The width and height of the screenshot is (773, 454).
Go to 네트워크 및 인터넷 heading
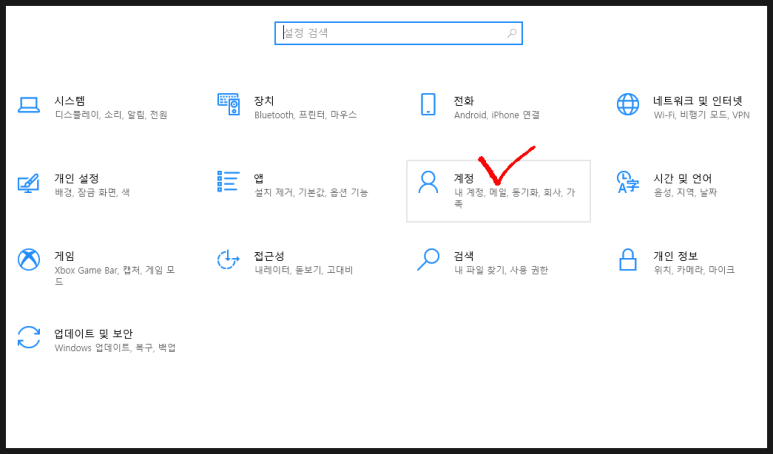[x=698, y=101]
